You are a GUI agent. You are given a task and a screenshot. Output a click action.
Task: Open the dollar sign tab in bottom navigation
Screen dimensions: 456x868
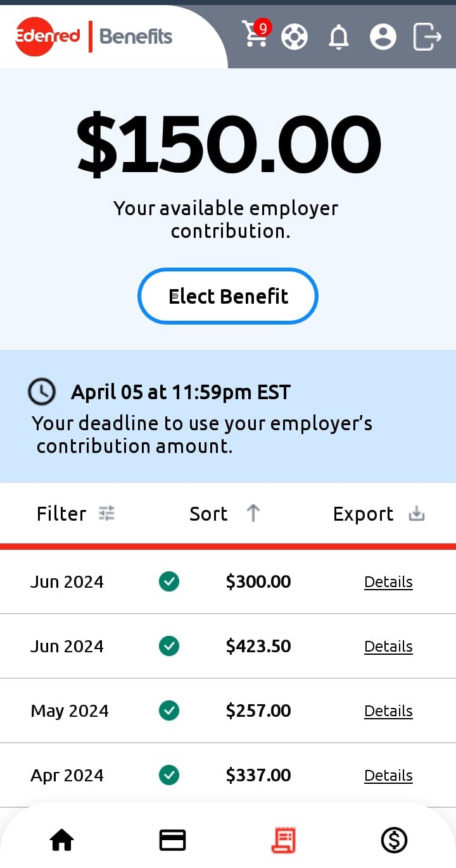pyautogui.click(x=394, y=840)
